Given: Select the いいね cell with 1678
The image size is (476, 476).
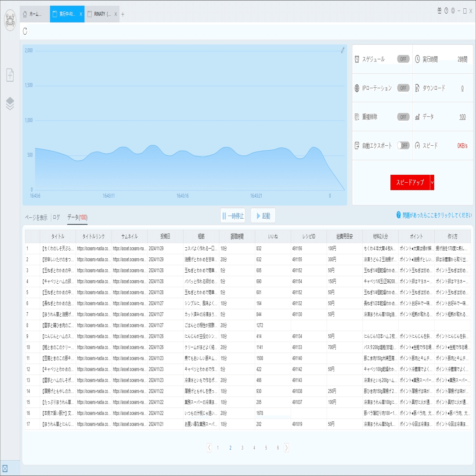Looking at the screenshot, I should click(273, 413).
